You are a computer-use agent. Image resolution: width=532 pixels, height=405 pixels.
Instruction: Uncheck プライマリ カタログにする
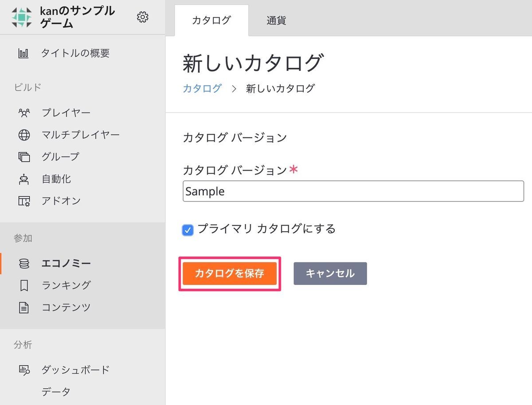187,230
